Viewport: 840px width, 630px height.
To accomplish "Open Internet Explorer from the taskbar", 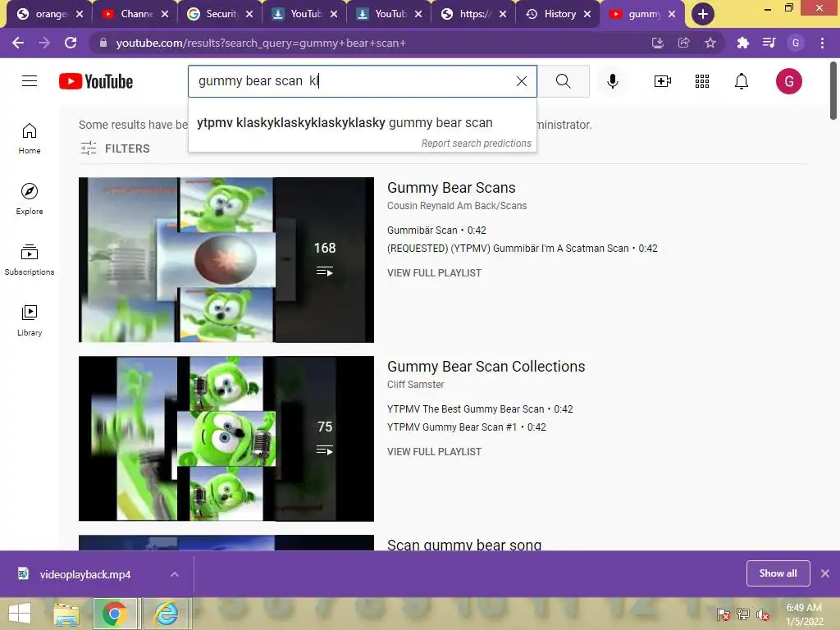I will (166, 614).
